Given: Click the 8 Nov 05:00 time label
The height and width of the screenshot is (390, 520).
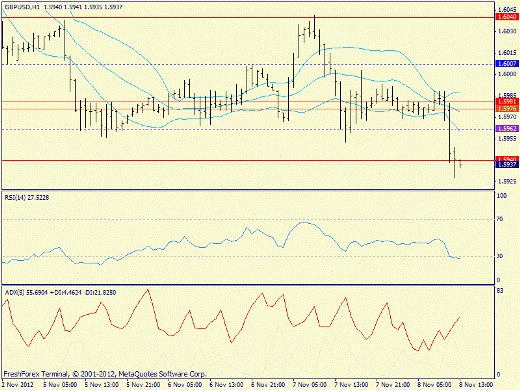Looking at the screenshot, I should point(435,384).
